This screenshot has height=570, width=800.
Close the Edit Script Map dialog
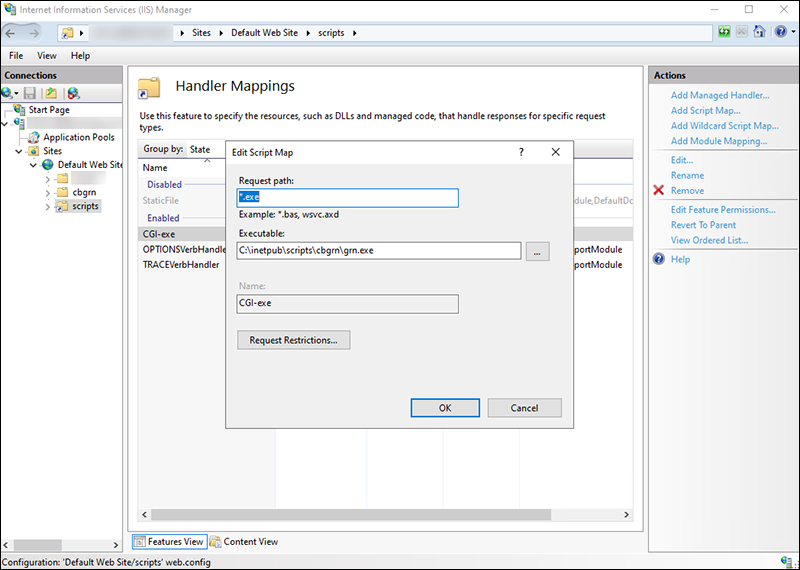(x=556, y=152)
